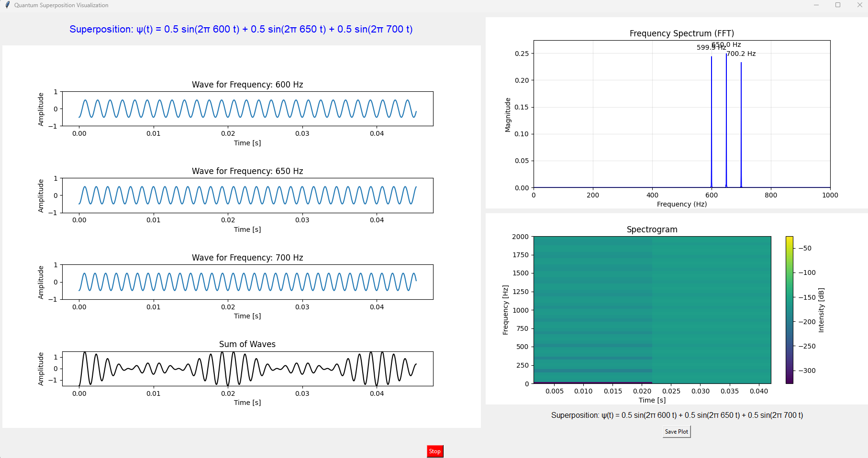Click the blue superposition equation heading
The width and height of the screenshot is (868, 458).
(242, 29)
